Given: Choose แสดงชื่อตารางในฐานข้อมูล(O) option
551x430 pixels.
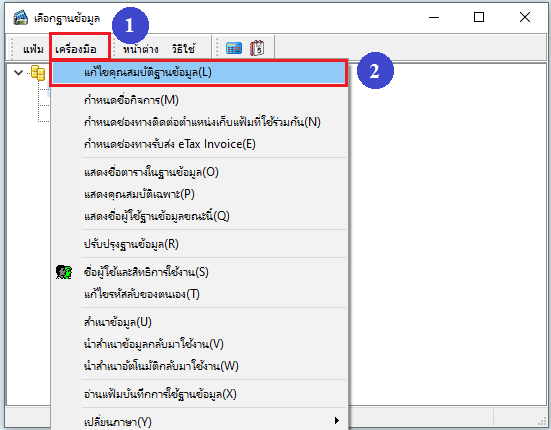Looking at the screenshot, I should point(199,172).
